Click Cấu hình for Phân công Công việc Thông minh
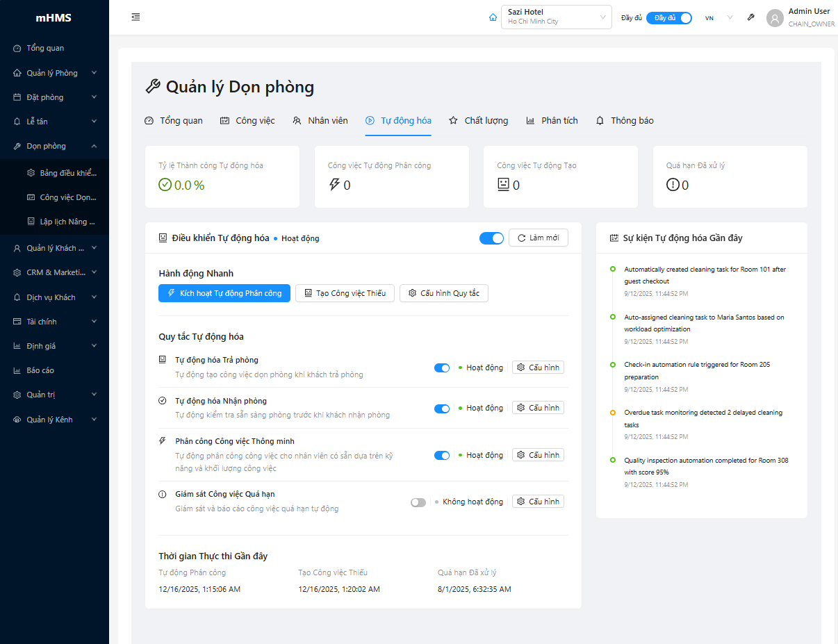This screenshot has height=644, width=838. pyautogui.click(x=538, y=455)
